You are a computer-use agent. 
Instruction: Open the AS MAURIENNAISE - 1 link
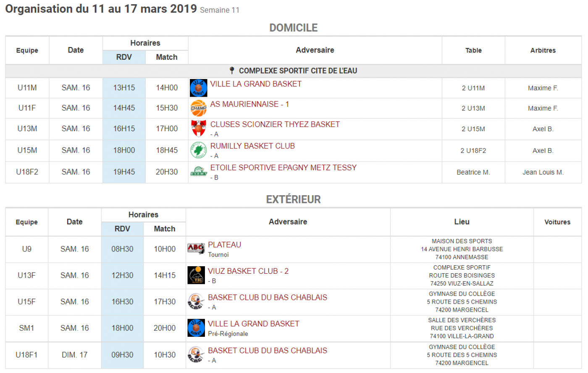click(249, 104)
